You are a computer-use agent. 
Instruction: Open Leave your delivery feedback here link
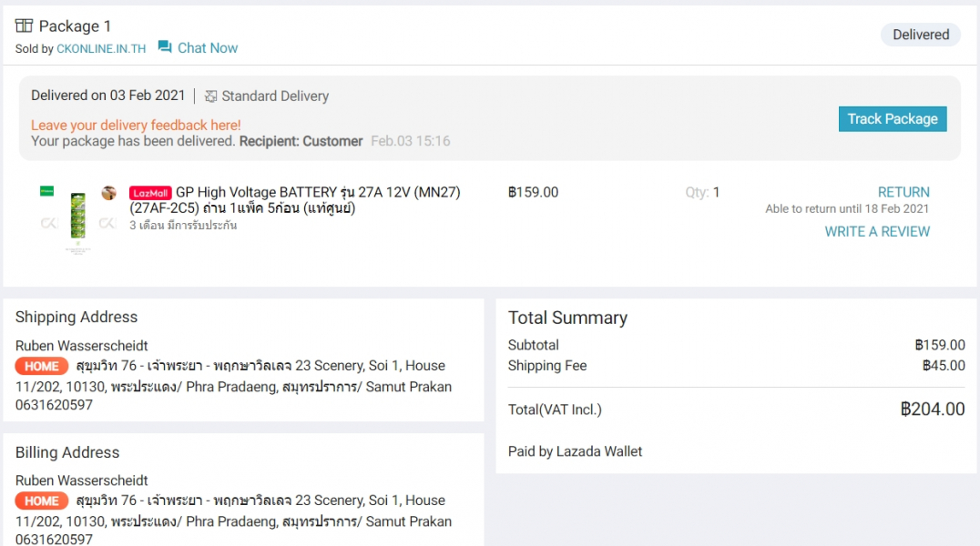coord(136,125)
